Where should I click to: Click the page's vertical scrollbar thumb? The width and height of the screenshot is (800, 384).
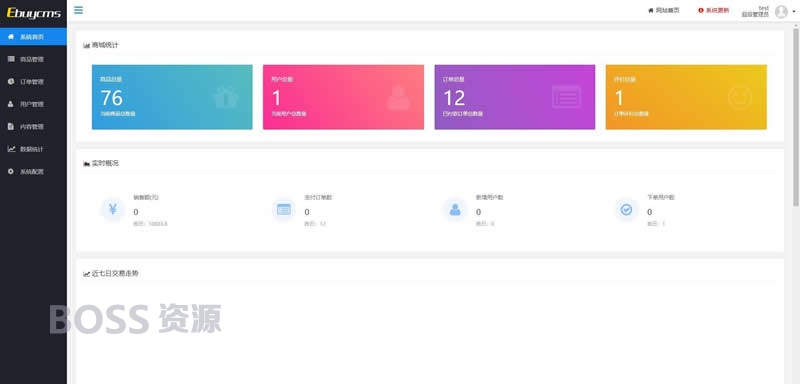click(x=796, y=117)
